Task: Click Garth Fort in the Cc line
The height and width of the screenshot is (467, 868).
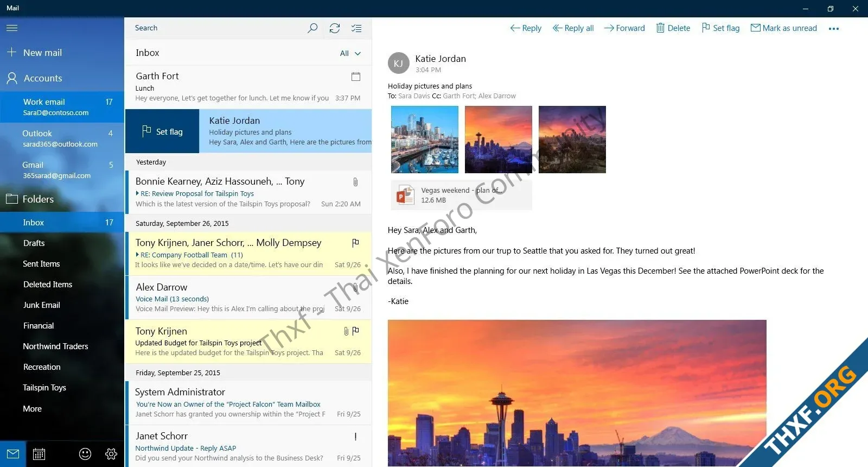Action: click(x=459, y=96)
